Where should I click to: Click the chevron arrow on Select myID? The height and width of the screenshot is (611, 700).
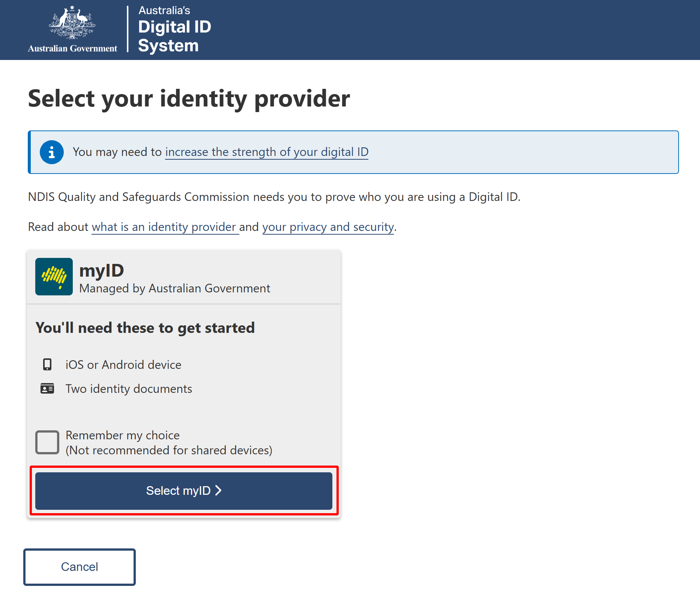click(x=218, y=490)
